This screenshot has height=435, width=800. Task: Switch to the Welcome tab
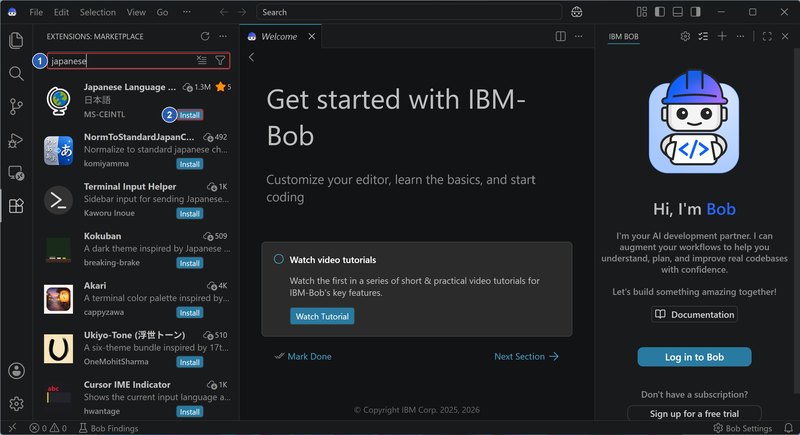279,36
